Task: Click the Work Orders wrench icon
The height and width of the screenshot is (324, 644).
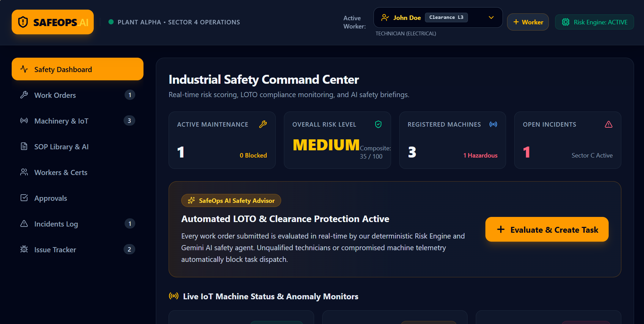Action: (x=24, y=95)
